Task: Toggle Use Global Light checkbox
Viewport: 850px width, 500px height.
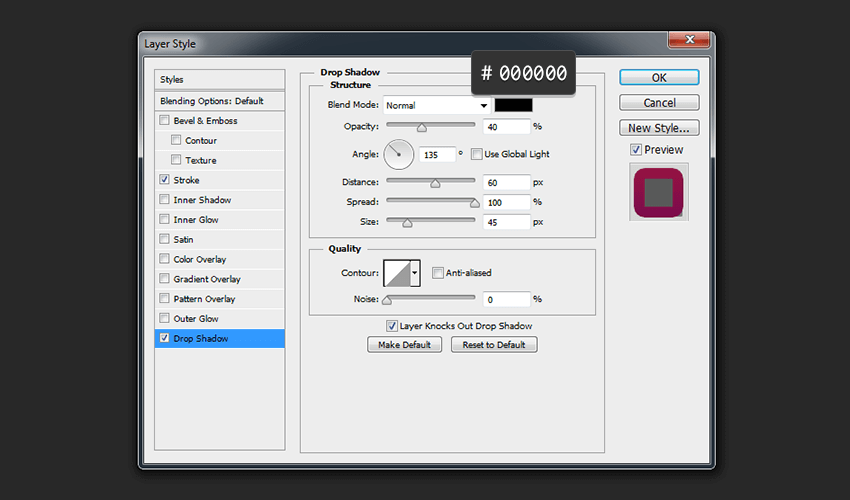Action: (x=477, y=154)
